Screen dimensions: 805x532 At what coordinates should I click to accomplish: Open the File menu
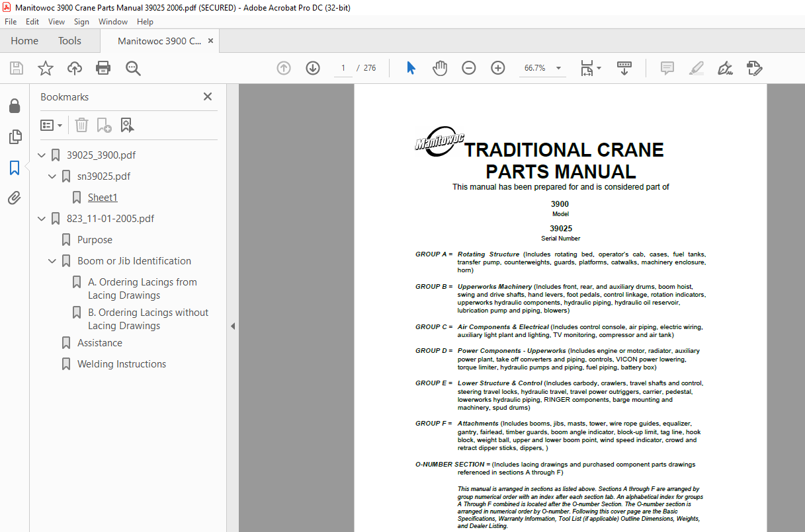(x=11, y=22)
